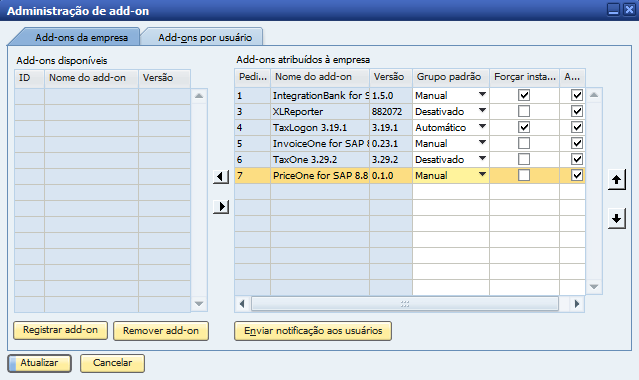This screenshot has height=380, width=639.
Task: Click version cell 0.23.1
Action: pos(391,143)
